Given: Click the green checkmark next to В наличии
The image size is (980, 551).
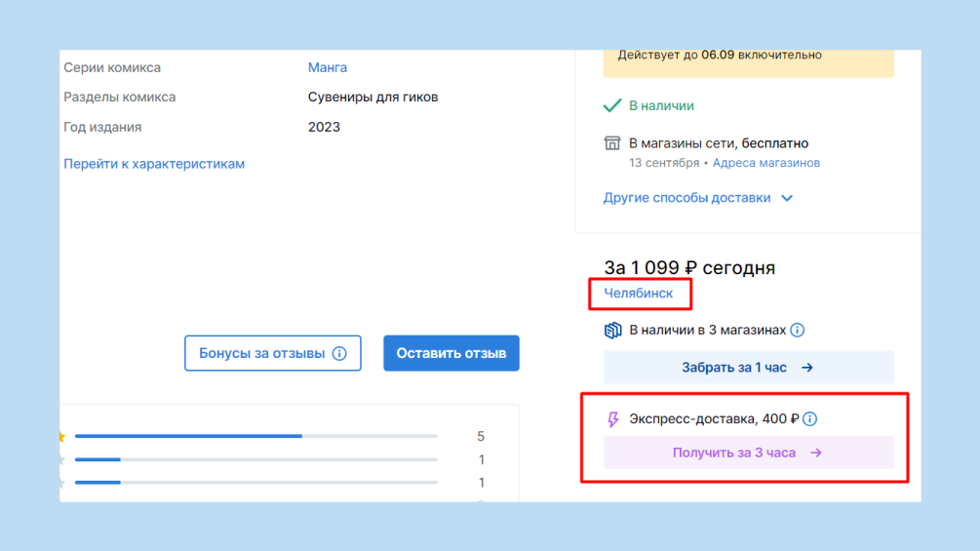Looking at the screenshot, I should pyautogui.click(x=612, y=105).
